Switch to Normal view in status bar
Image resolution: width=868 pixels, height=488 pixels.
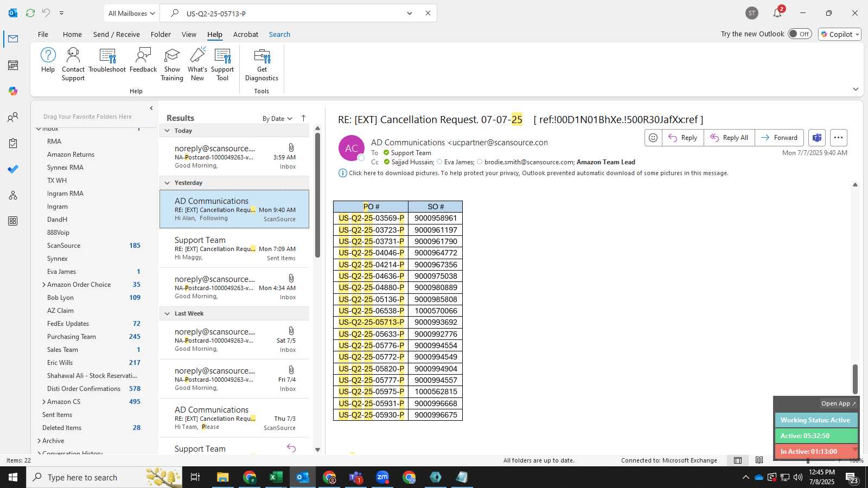pos(738,460)
